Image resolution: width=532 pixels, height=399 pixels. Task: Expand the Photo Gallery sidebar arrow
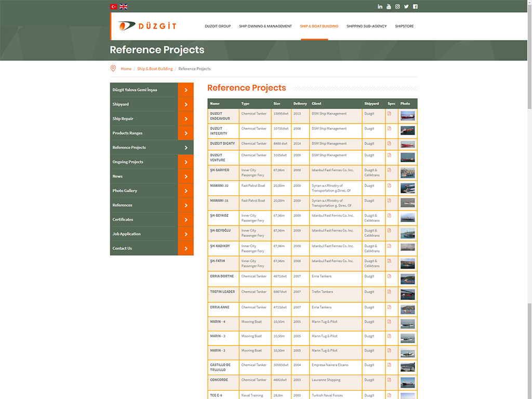coord(185,191)
